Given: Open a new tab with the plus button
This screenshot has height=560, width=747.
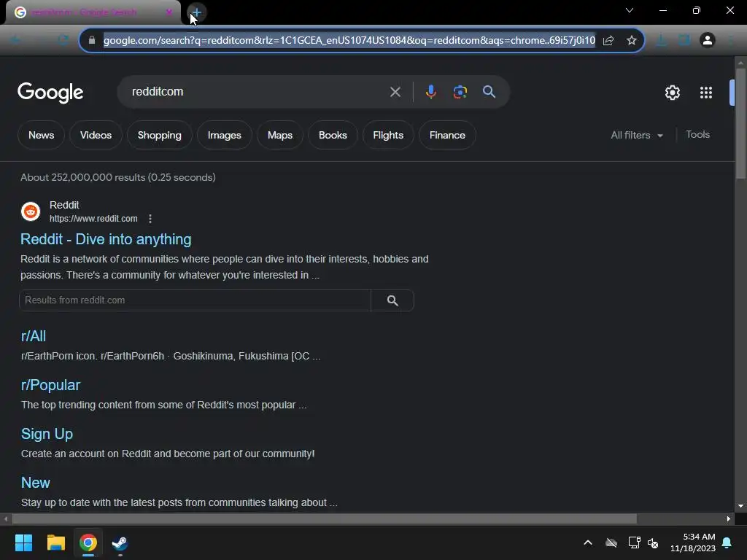Looking at the screenshot, I should click(x=196, y=12).
